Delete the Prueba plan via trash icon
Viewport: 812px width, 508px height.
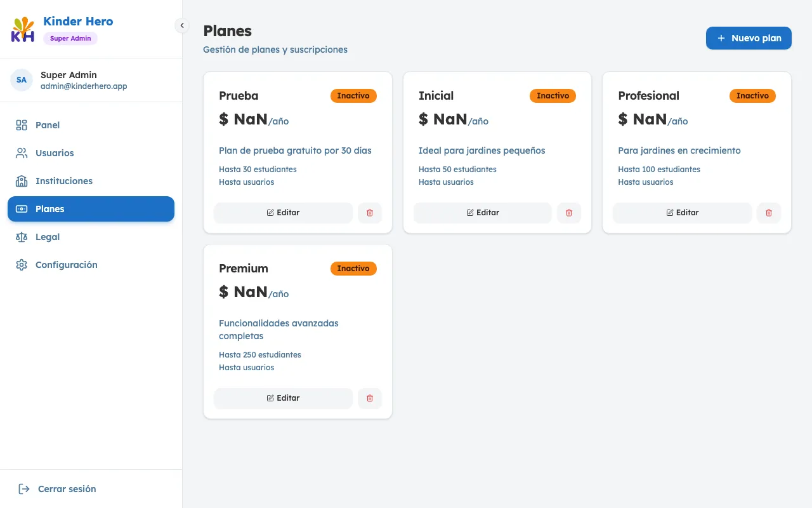click(x=370, y=213)
